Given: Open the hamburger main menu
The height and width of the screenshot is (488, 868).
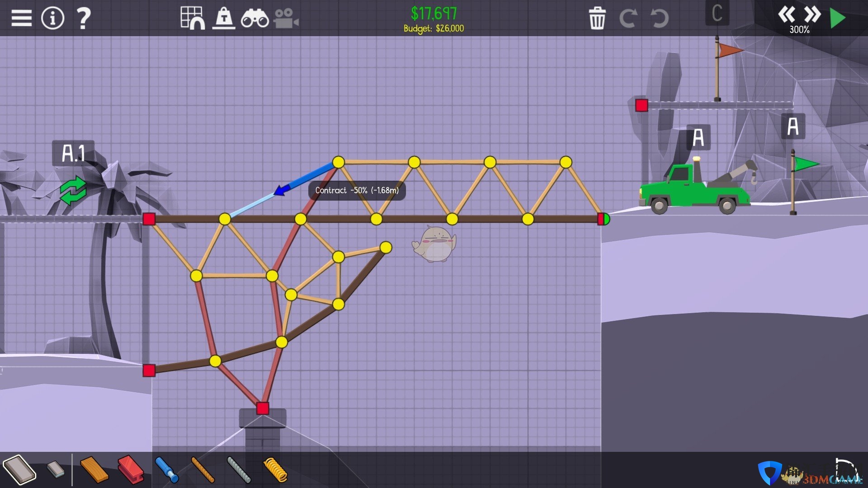Looking at the screenshot, I should pos(21,18).
